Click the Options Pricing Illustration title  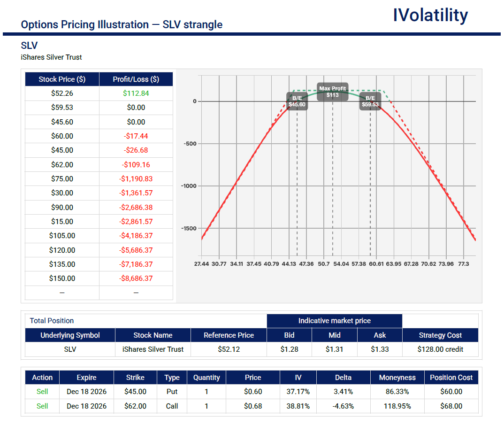pyautogui.click(x=122, y=24)
